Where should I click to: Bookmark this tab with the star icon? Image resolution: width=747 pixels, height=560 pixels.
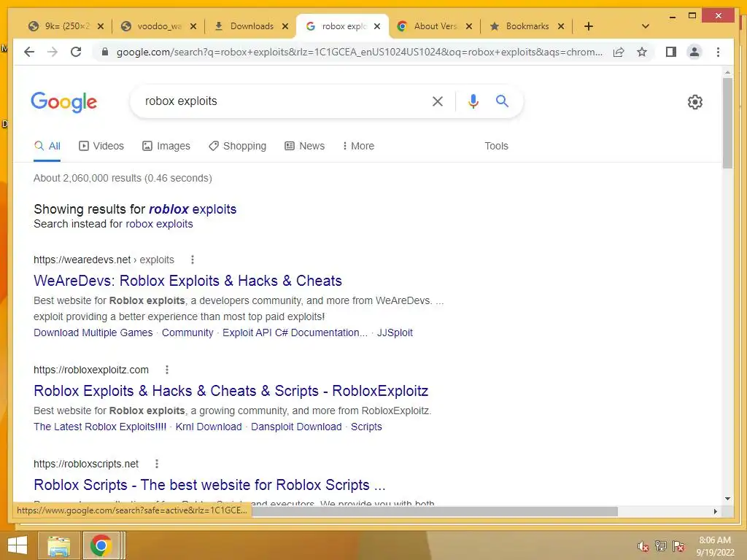tap(642, 52)
